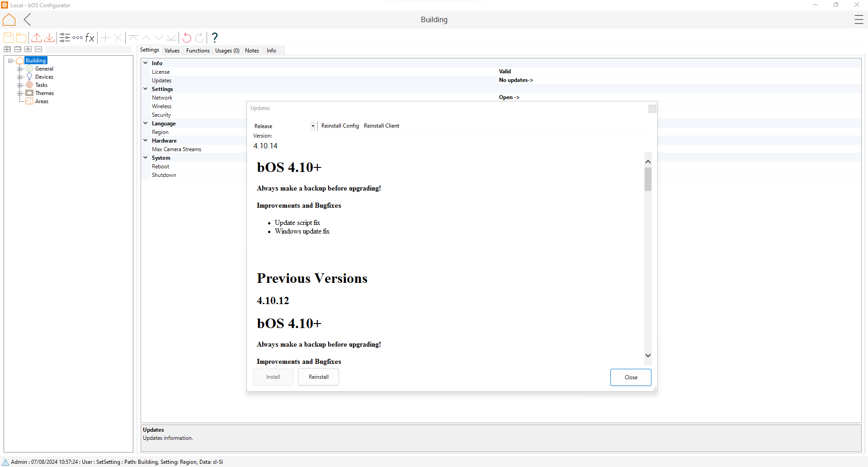Open the hamburger menu icon

point(859,19)
